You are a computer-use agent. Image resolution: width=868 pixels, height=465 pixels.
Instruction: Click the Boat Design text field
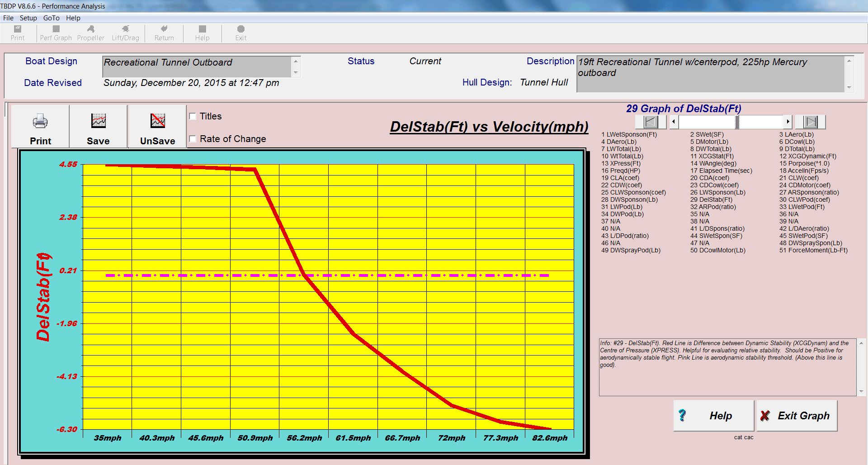[197, 66]
